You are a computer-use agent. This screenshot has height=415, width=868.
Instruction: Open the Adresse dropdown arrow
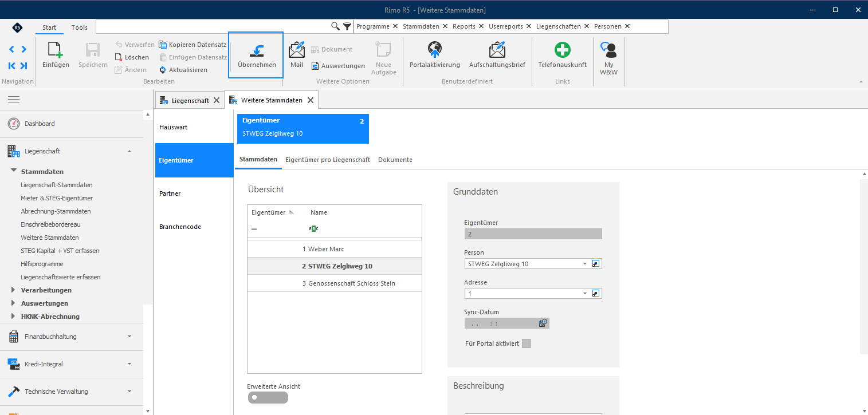(x=585, y=294)
